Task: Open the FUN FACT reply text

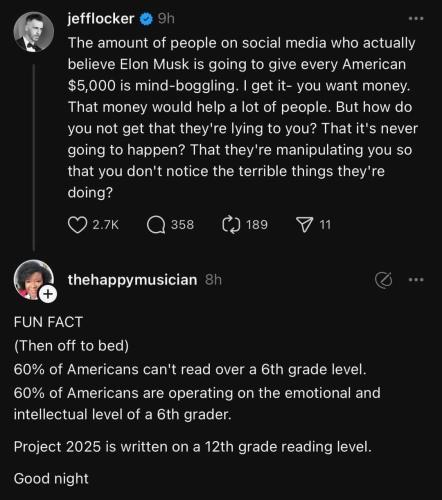Action: pyautogui.click(x=197, y=400)
